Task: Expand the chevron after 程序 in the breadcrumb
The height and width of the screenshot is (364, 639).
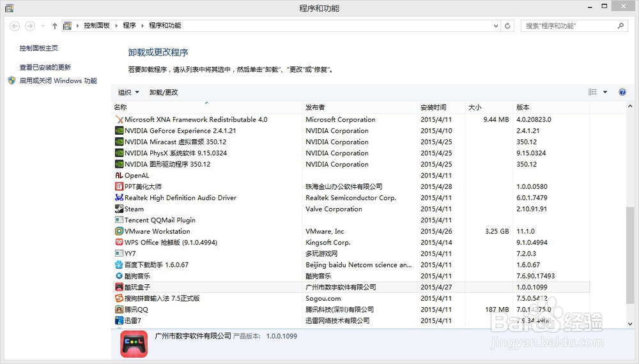Action: click(x=142, y=26)
